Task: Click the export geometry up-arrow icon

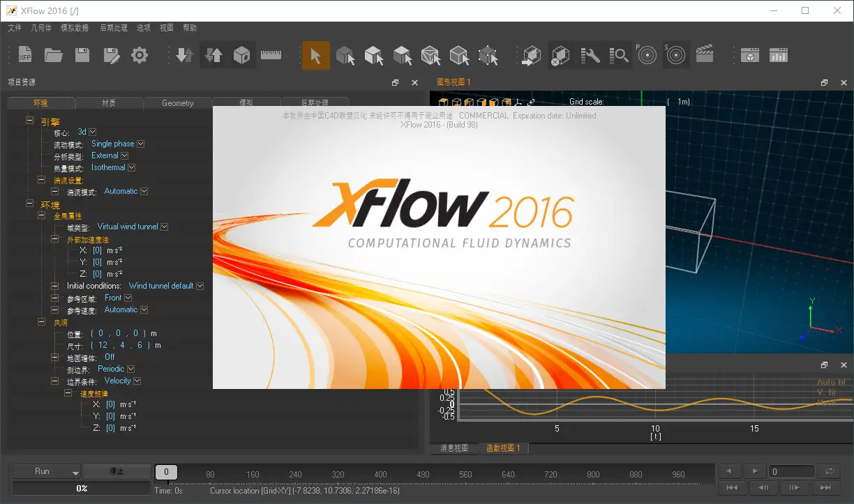Action: pyautogui.click(x=213, y=55)
